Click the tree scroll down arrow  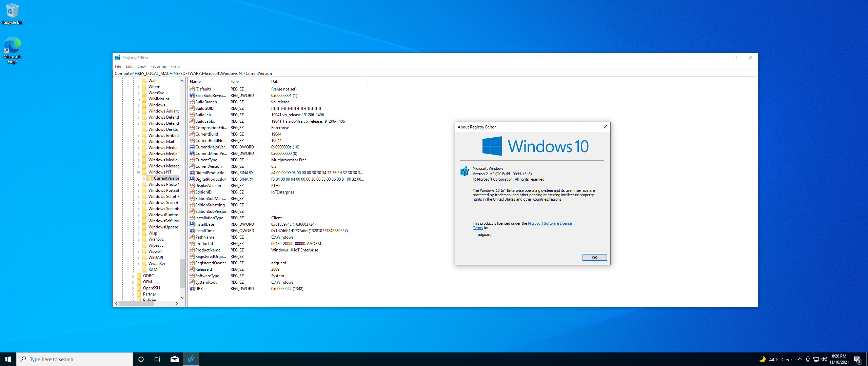point(182,298)
